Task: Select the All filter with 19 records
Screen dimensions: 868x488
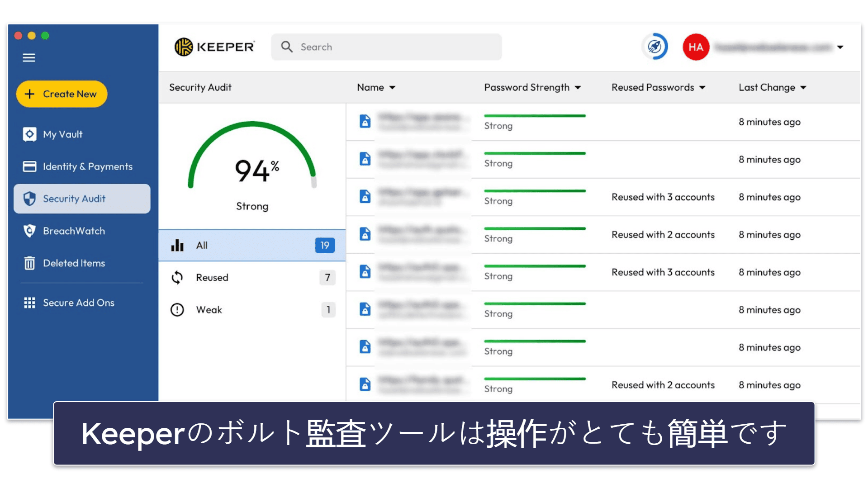Action: (252, 245)
